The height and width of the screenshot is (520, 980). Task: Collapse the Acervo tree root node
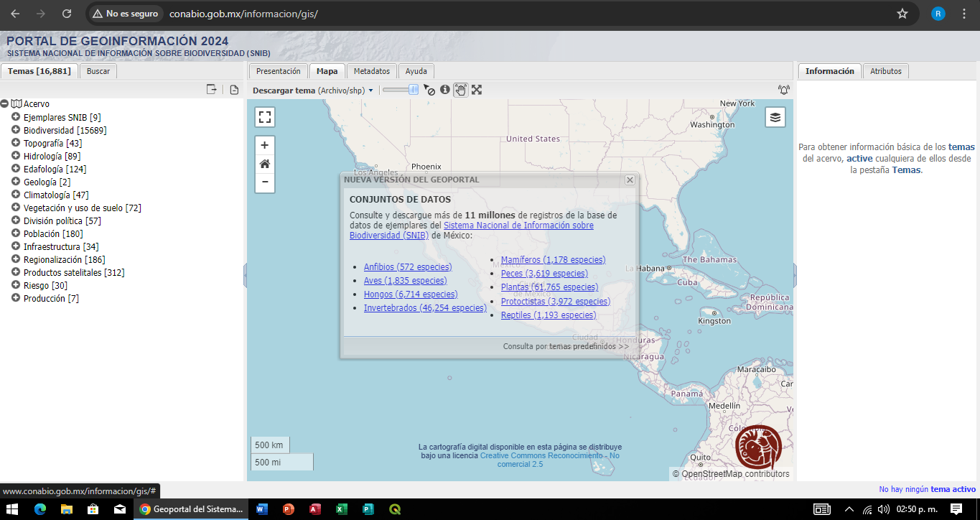[5, 103]
